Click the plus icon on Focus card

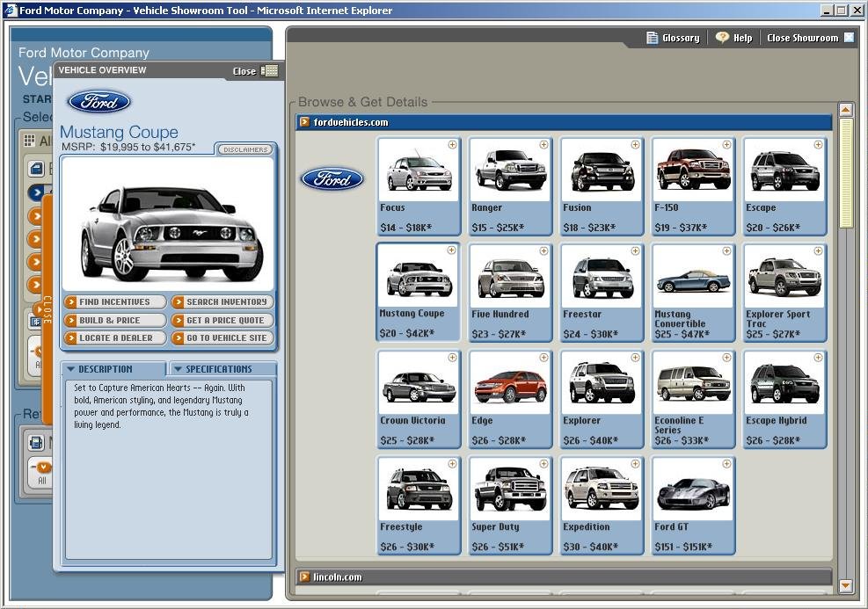tap(452, 144)
